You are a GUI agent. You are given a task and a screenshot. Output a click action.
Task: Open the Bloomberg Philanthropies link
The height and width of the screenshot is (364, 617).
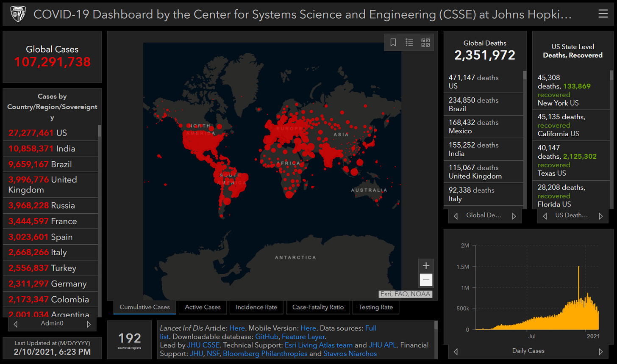click(x=265, y=353)
